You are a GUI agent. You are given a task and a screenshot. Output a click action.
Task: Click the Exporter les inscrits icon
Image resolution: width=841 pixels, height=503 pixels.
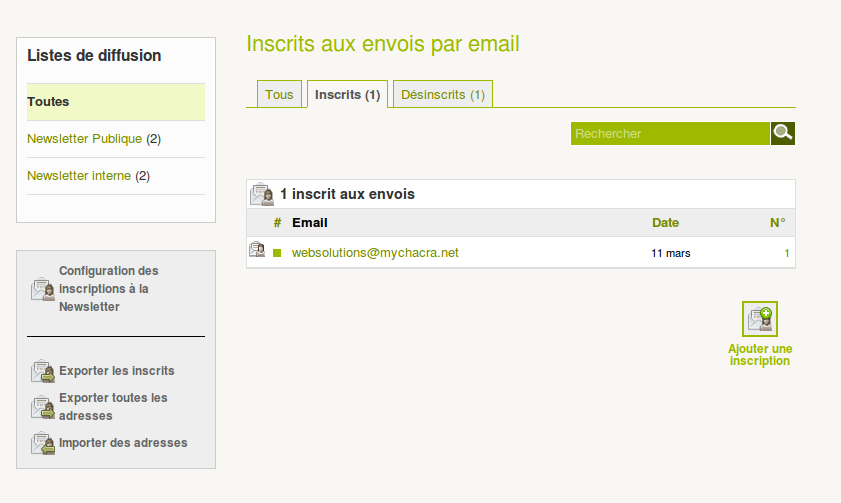tap(42, 371)
